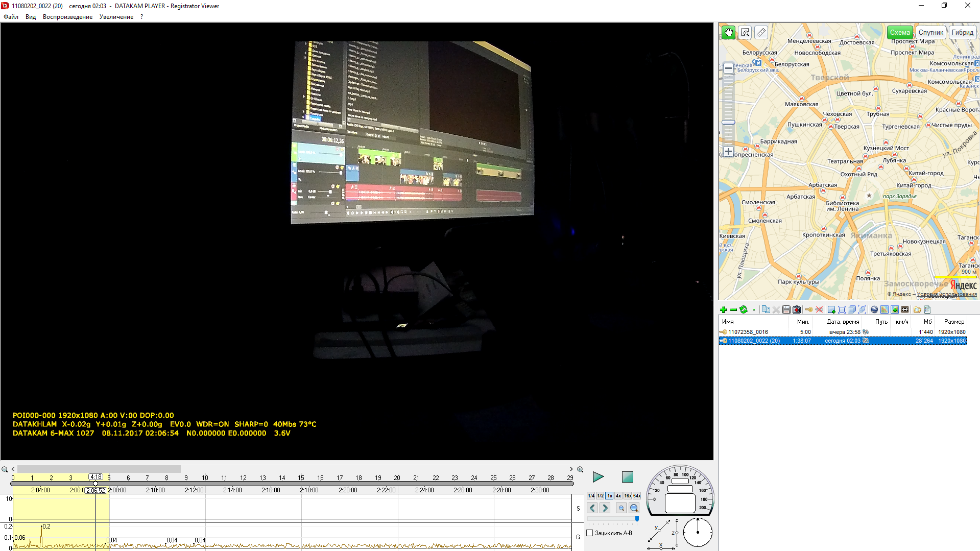
Task: Click the map export icon with green arrow
Action: point(895,309)
